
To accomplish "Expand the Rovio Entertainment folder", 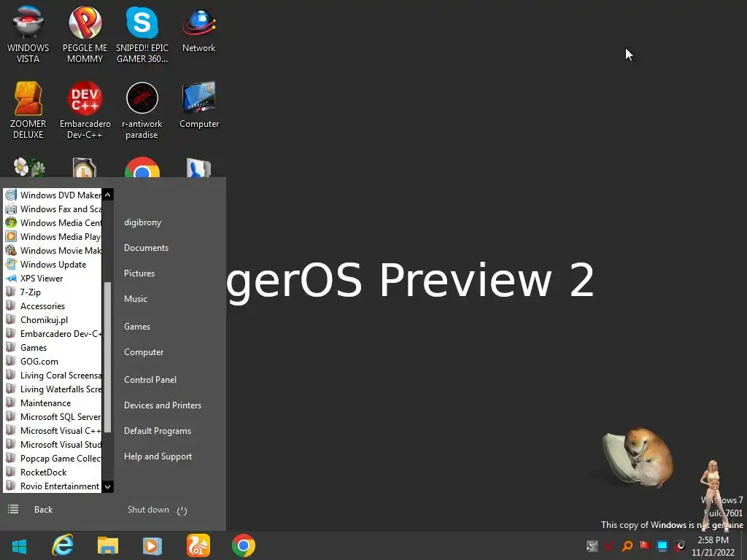I will tap(53, 486).
